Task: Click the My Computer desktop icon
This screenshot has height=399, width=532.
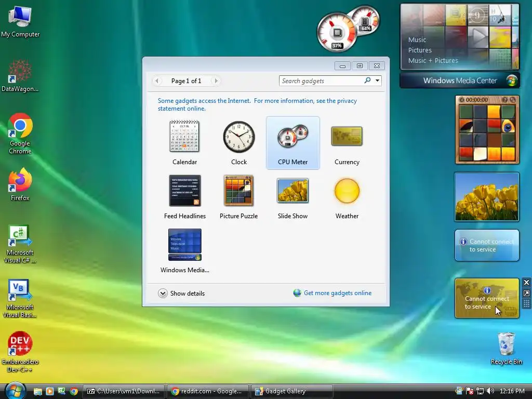Action: (x=20, y=21)
